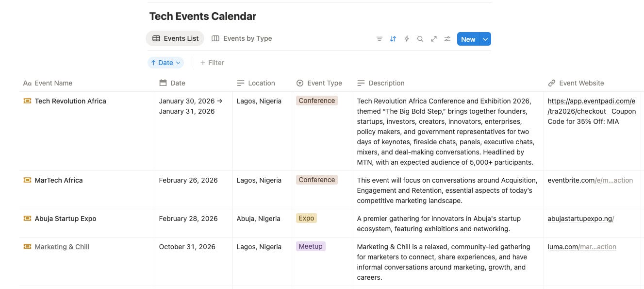The image size is (644, 289).
Task: Click the yellow Expo tag
Action: [x=306, y=218]
